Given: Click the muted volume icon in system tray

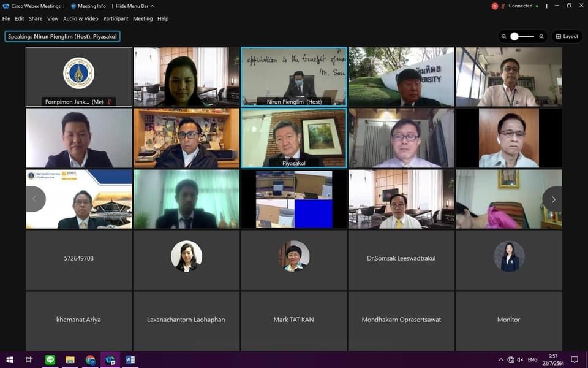Looking at the screenshot, I should pos(520,359).
